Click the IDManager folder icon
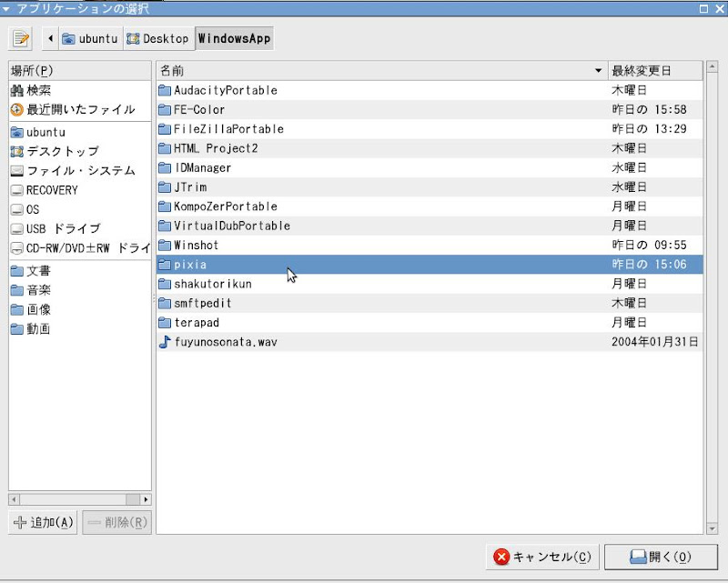Image resolution: width=728 pixels, height=583 pixels. 165,167
